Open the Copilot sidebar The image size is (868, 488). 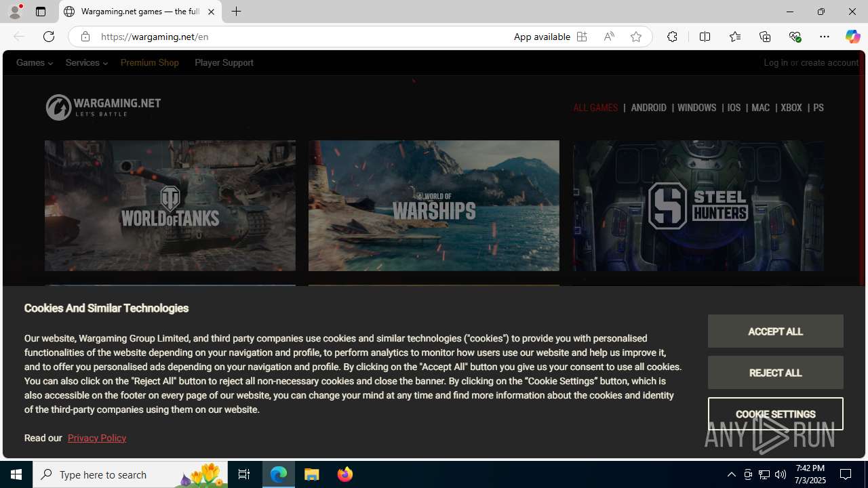[852, 37]
